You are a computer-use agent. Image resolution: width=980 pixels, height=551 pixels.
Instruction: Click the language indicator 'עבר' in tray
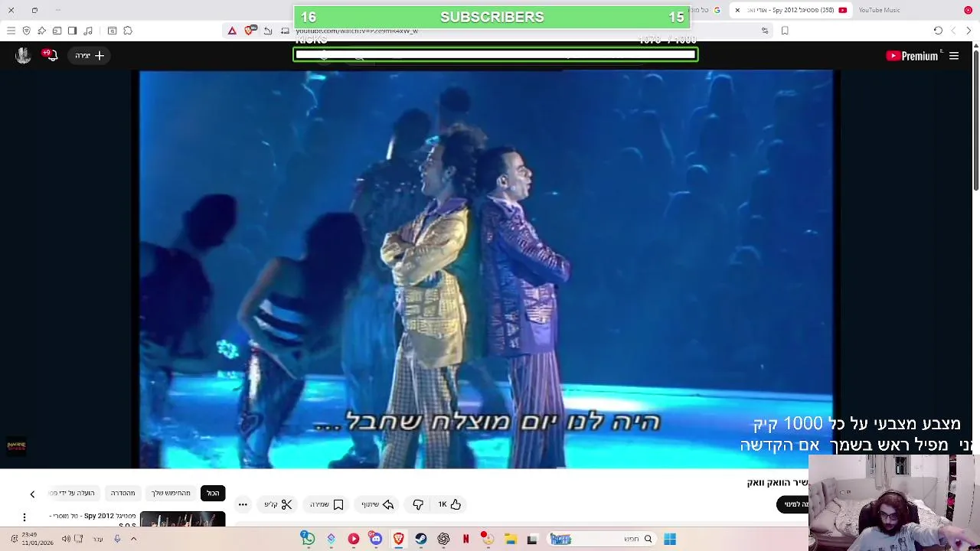click(98, 539)
